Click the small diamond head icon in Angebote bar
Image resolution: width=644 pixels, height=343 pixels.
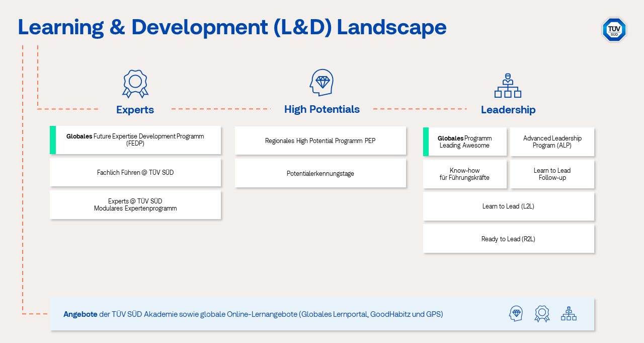click(x=516, y=314)
